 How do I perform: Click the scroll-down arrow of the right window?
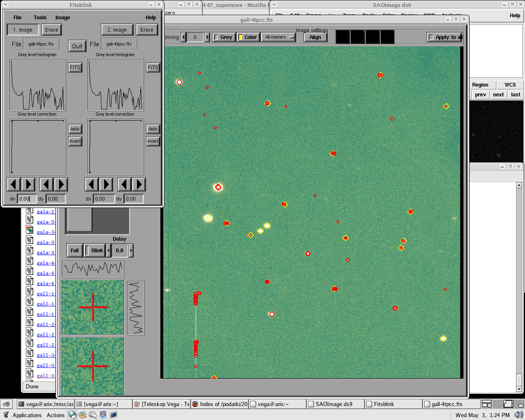click(x=519, y=389)
